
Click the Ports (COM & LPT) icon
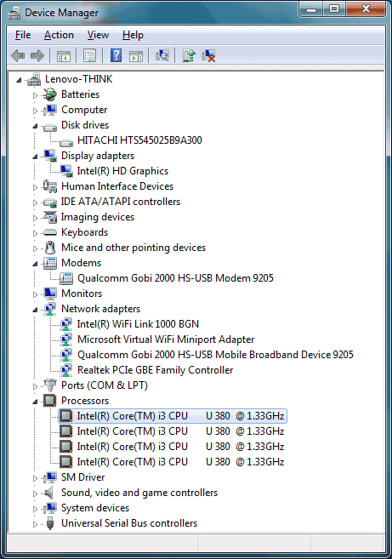tap(50, 385)
